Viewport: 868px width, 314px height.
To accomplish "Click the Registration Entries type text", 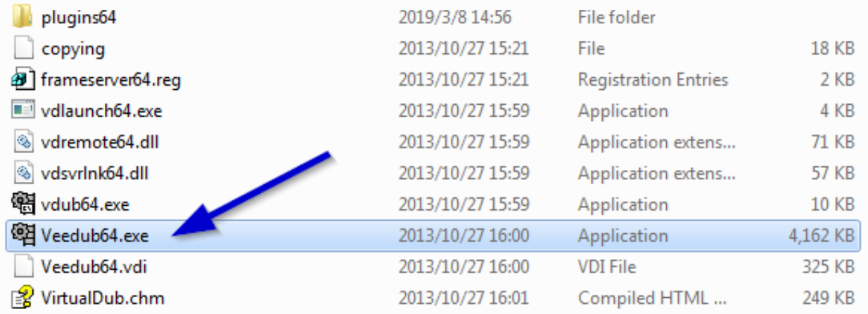I will coord(653,80).
